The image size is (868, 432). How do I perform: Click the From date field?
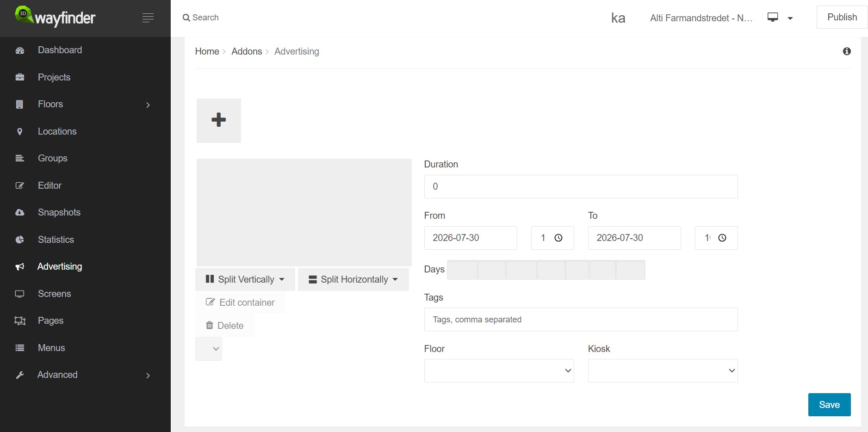(x=471, y=238)
